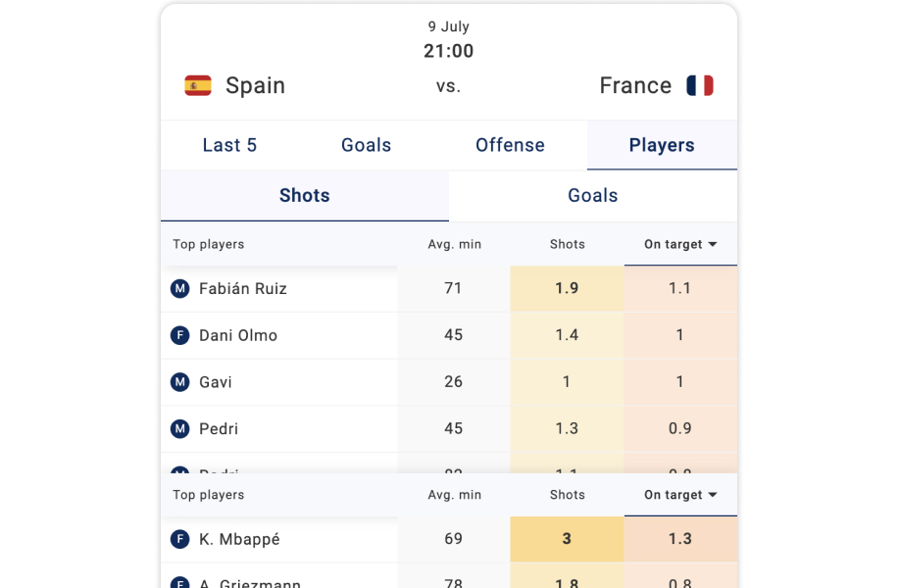Sort France table by On target arrow
Image resolution: width=900 pixels, height=588 pixels.
713,496
